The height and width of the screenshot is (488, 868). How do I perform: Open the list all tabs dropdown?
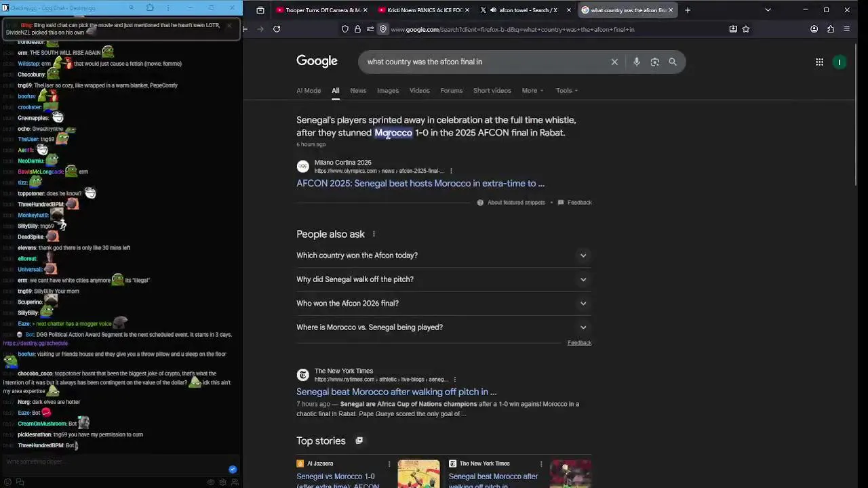(x=768, y=10)
